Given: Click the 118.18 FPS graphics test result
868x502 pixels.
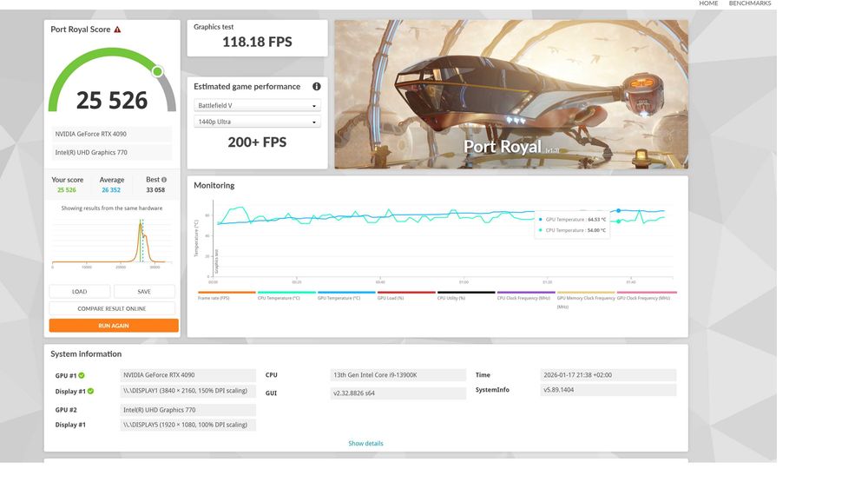Looking at the screenshot, I should pyautogui.click(x=258, y=42).
